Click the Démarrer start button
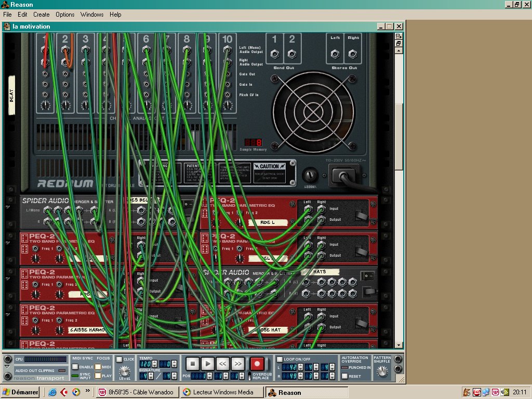Viewport: 532px width, 399px height. 20,392
